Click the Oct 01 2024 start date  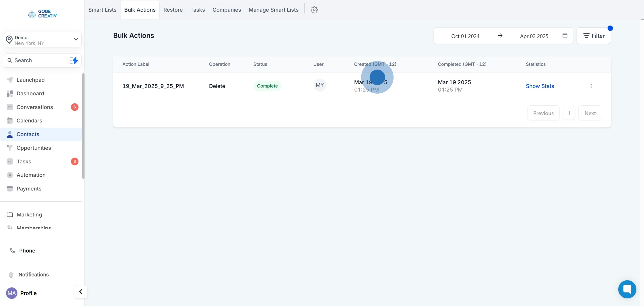point(465,36)
